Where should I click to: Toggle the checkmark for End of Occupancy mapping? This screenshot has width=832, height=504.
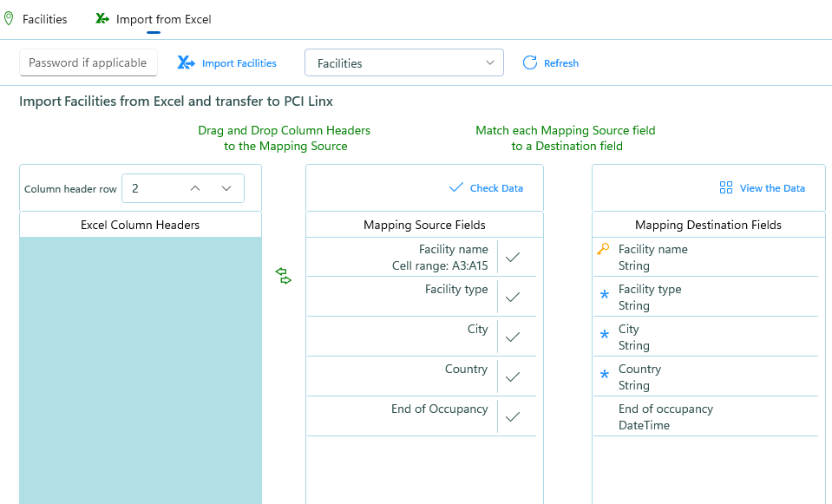point(513,416)
